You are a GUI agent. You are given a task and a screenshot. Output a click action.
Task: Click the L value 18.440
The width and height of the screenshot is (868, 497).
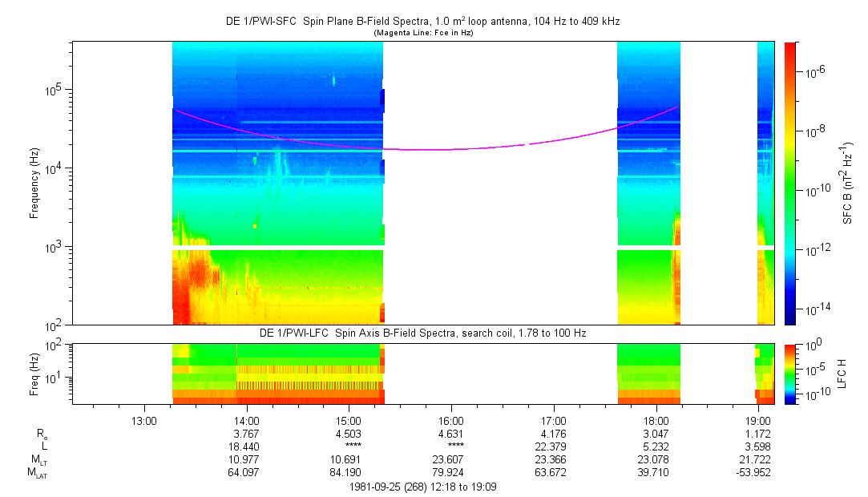pos(246,446)
